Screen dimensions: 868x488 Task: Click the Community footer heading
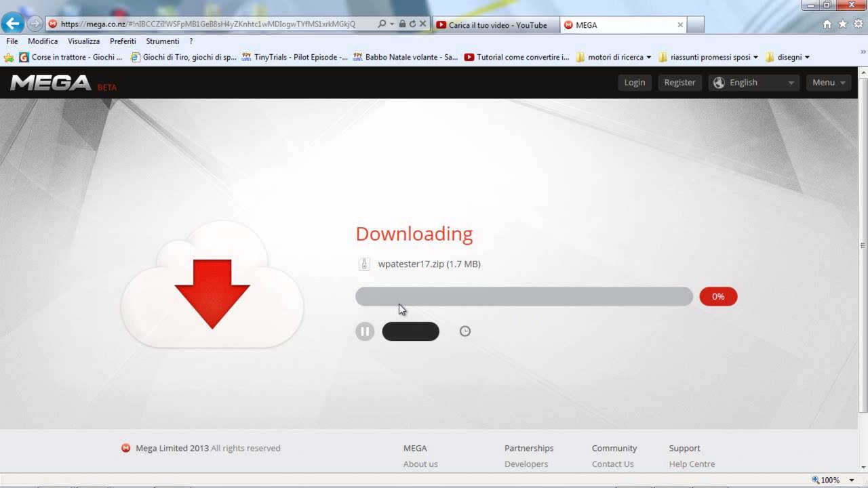[614, 448]
